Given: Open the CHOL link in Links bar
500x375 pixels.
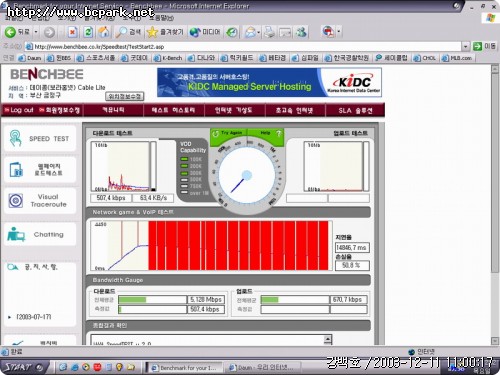Looking at the screenshot, I should click(425, 58).
